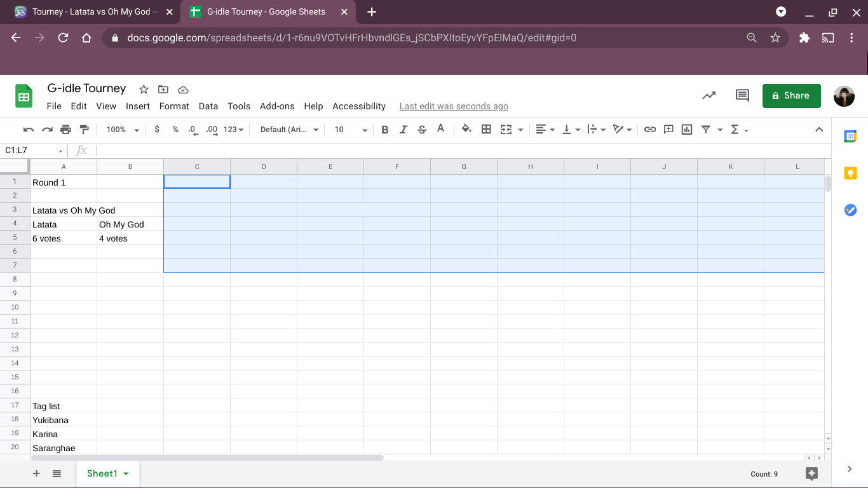Toggle bold formatting
868x488 pixels.
(384, 130)
